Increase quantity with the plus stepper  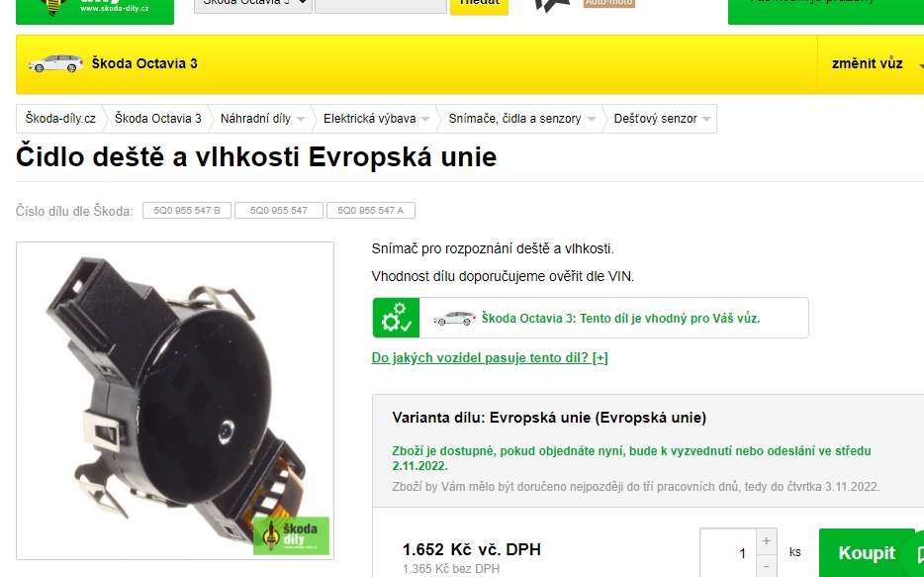coord(767,540)
